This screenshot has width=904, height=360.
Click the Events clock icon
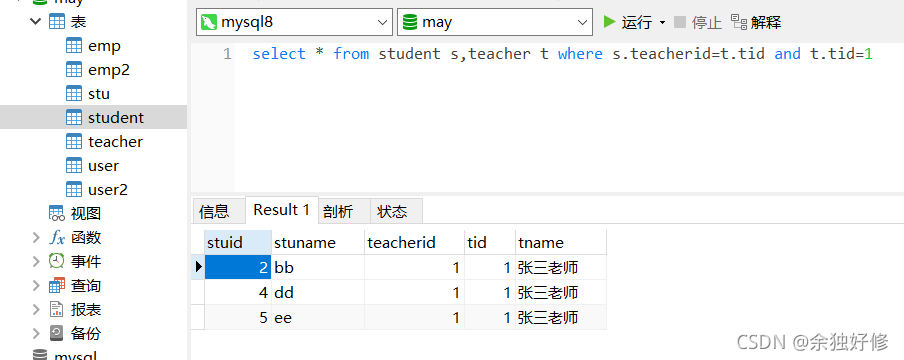pos(56,261)
